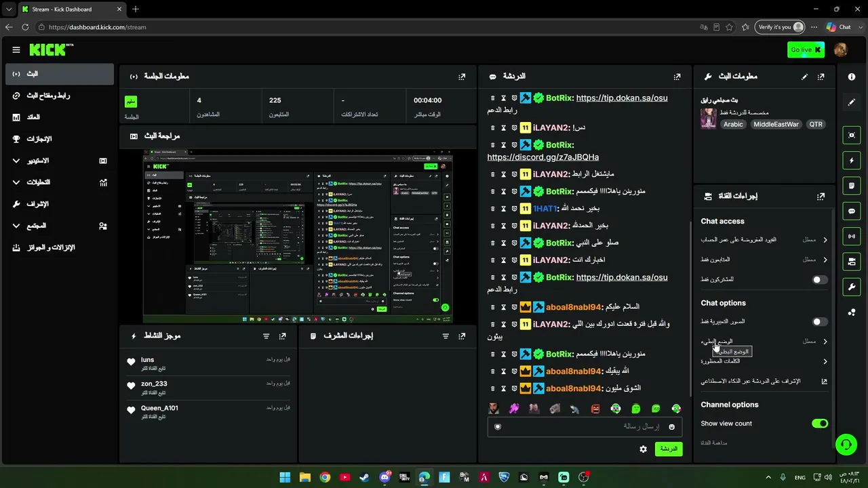Viewport: 868px width, 488px height.
Task: Pop out the معلومات البث panel
Action: pos(821,77)
